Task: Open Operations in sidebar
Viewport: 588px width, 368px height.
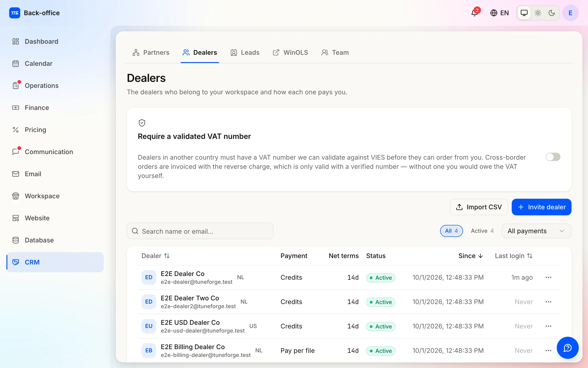Action: (x=55, y=86)
